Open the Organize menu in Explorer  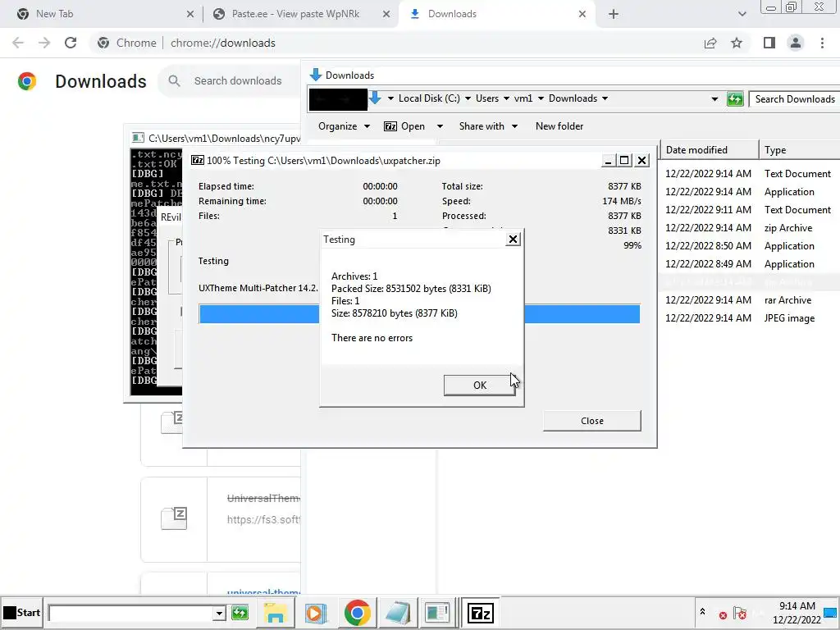tap(344, 126)
